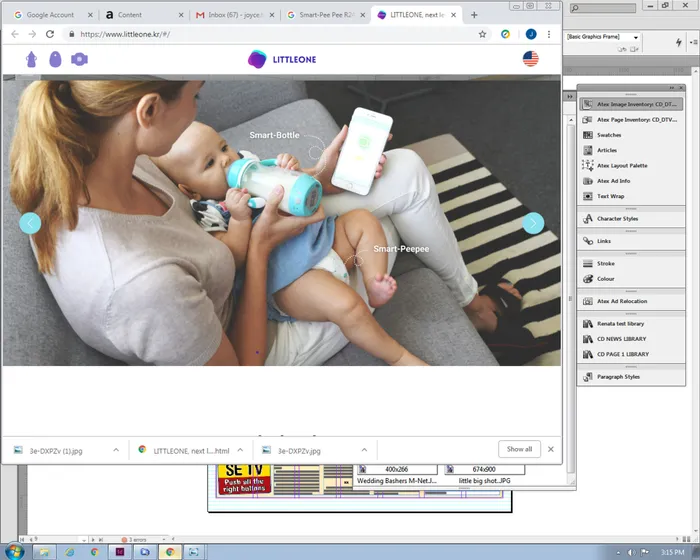Viewport: 700px width, 560px height.
Task: Click the camera icon in site header
Action: (79, 59)
